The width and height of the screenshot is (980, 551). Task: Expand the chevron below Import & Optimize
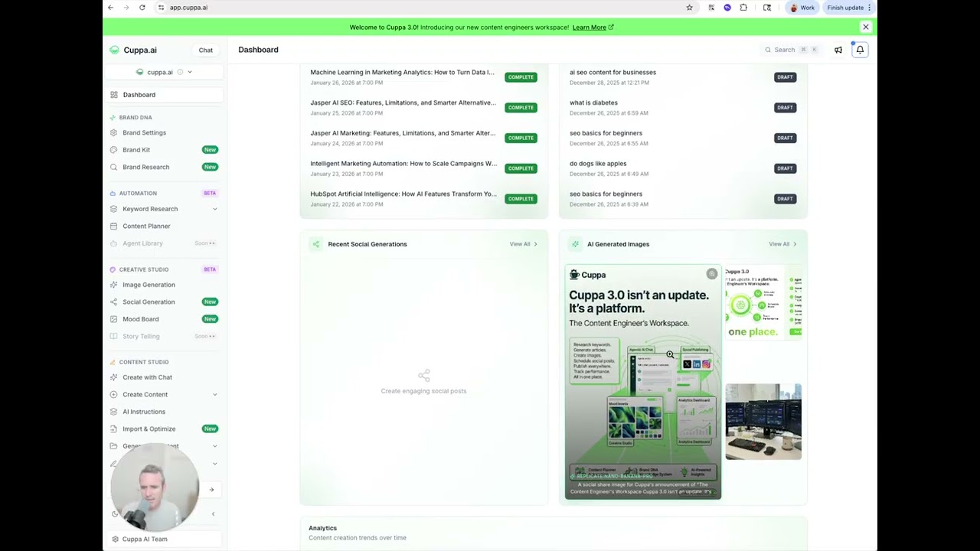(x=214, y=446)
